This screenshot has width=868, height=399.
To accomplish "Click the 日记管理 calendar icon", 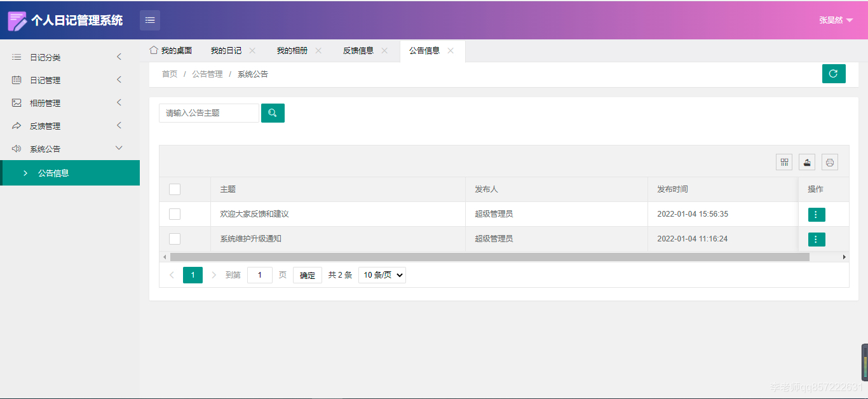I will tap(17, 80).
